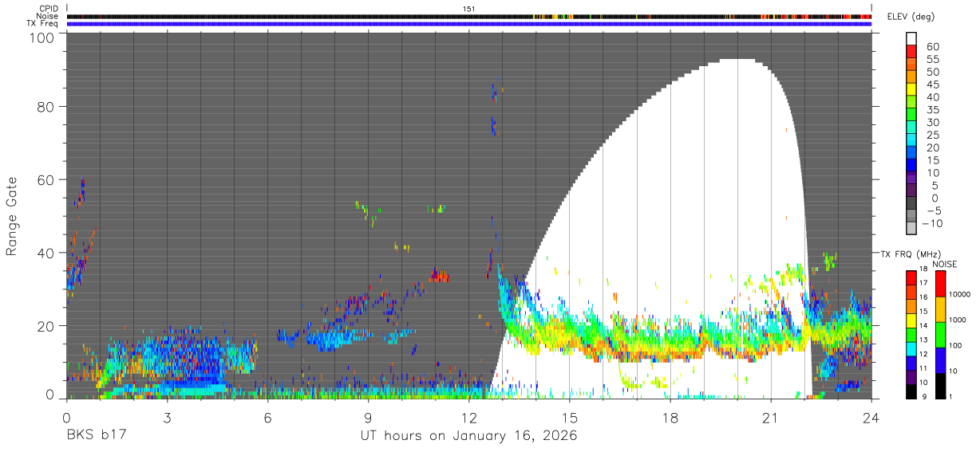Viewport: 980px width, 452px height.
Task: Click the 'BKS b17' radar beam label
Action: 95,435
